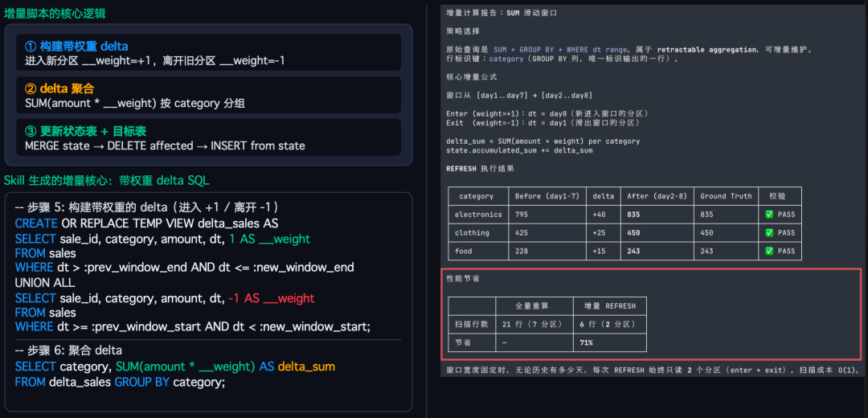Click the "6 行（2 分区）" cell

[608, 324]
